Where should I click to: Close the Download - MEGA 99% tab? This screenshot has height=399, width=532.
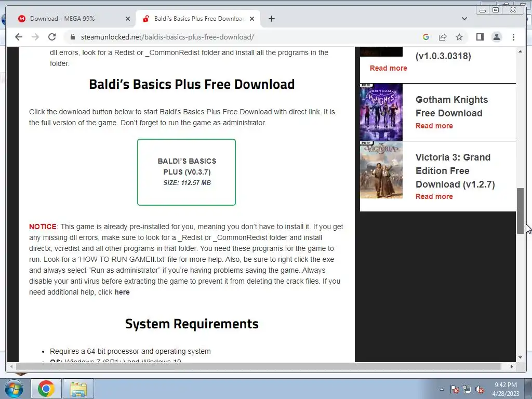(128, 19)
